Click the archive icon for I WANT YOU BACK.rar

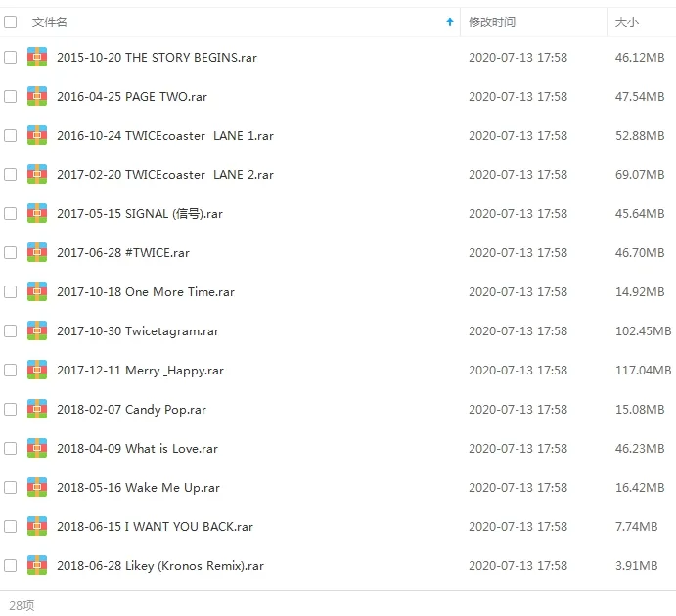coord(37,526)
